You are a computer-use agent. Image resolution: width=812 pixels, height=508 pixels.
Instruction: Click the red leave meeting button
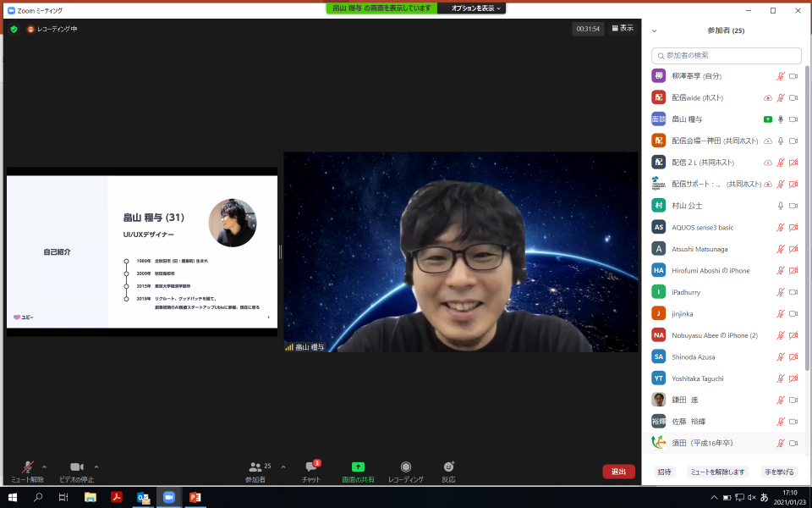619,472
